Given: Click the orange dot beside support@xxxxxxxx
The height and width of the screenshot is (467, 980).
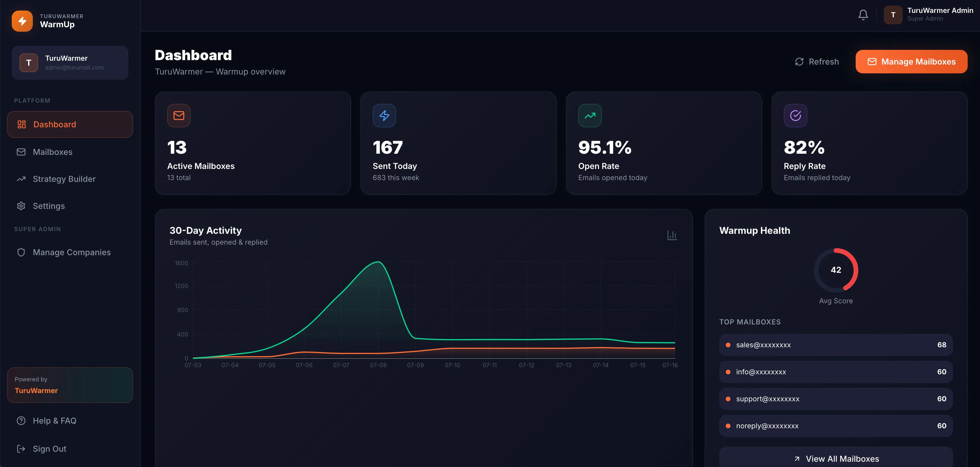Looking at the screenshot, I should (728, 399).
